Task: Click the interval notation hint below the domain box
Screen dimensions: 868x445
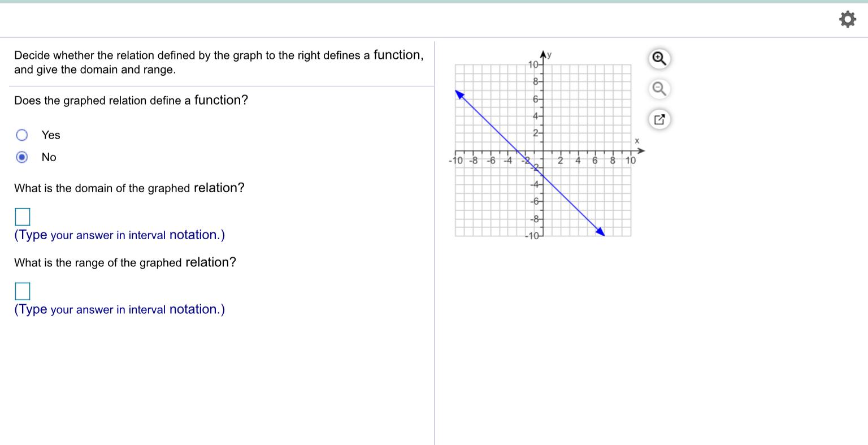Action: [119, 235]
